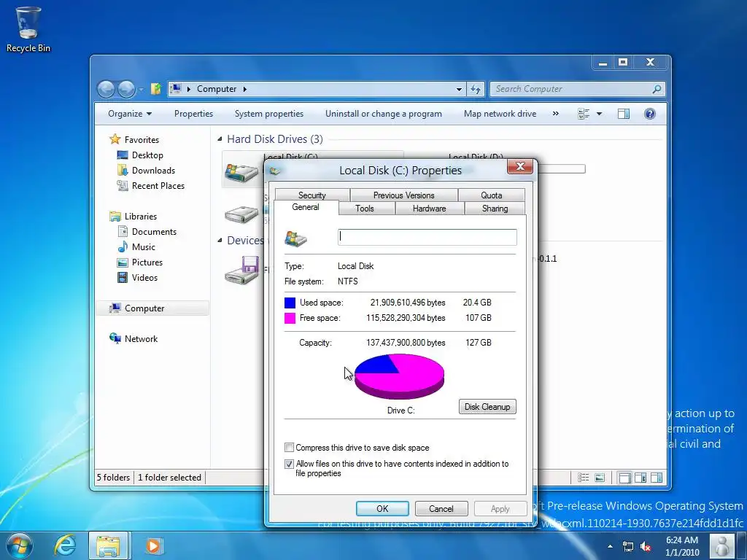The width and height of the screenshot is (747, 560).
Task: Open recent pages dropdown arrow
Action: coord(141,89)
